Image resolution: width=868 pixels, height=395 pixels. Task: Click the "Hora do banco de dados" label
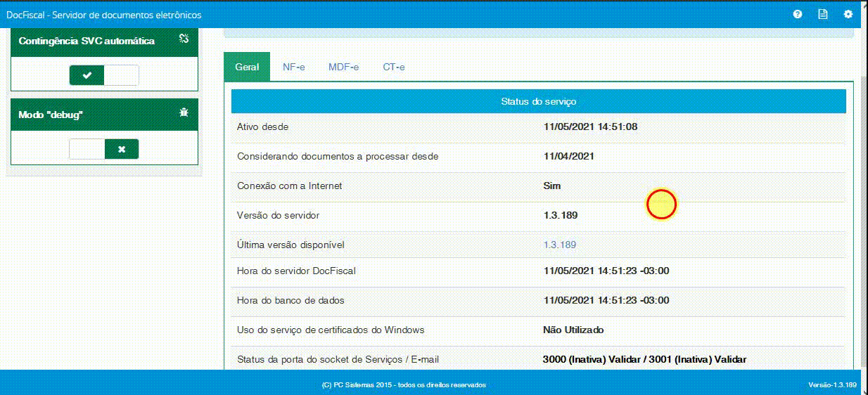point(291,300)
